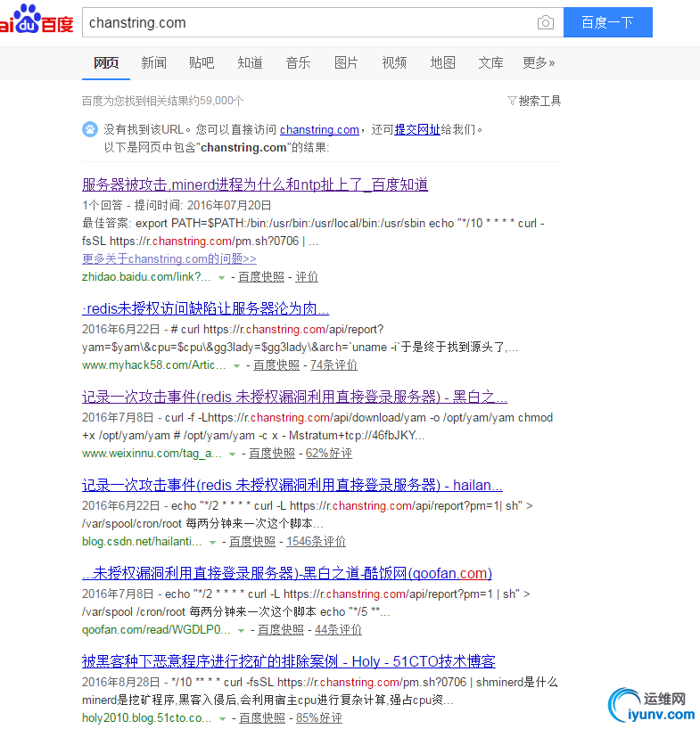Click the 74条评价 link
Screen dimensions: 700x729
point(334,365)
